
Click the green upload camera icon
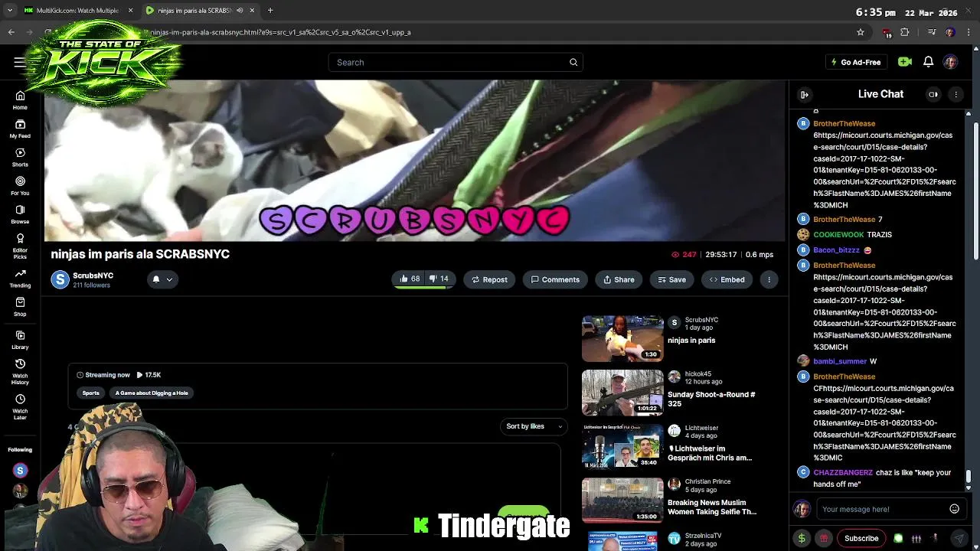click(905, 62)
